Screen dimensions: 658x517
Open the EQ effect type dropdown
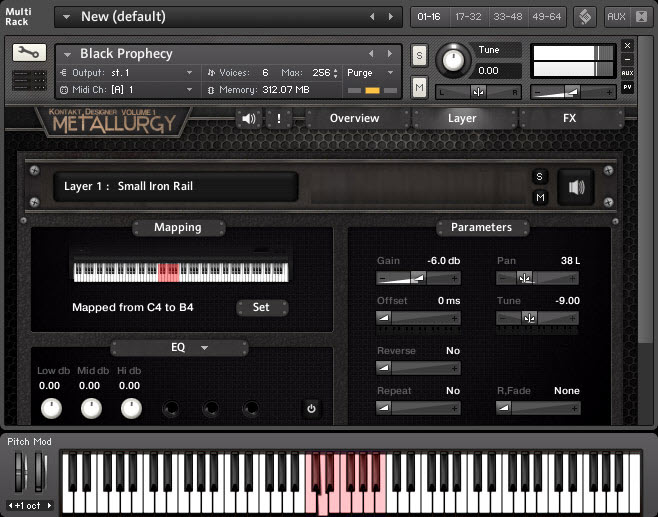(x=204, y=348)
